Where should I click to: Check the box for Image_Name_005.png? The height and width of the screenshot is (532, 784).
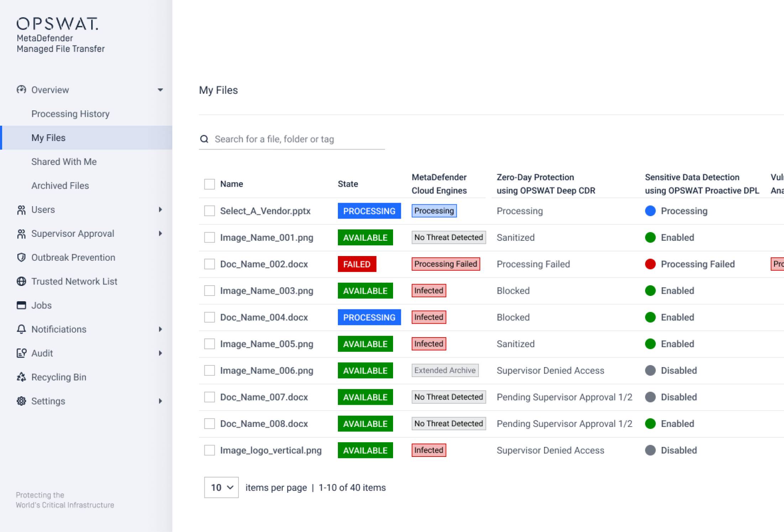(x=209, y=344)
